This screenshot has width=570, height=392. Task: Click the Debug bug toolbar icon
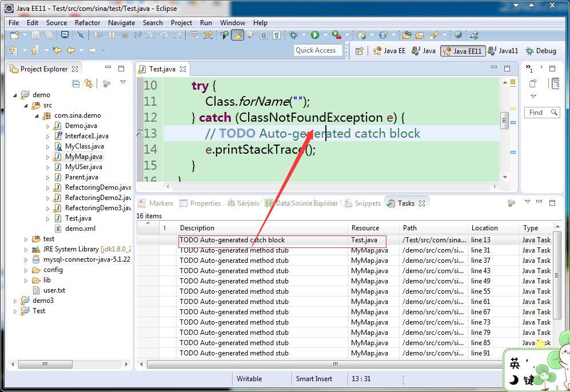coord(293,35)
